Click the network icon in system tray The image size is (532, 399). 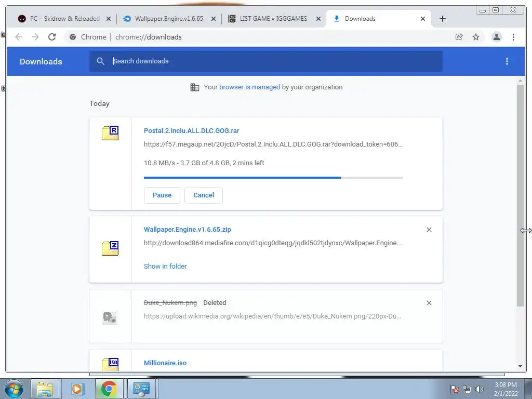tap(467, 389)
